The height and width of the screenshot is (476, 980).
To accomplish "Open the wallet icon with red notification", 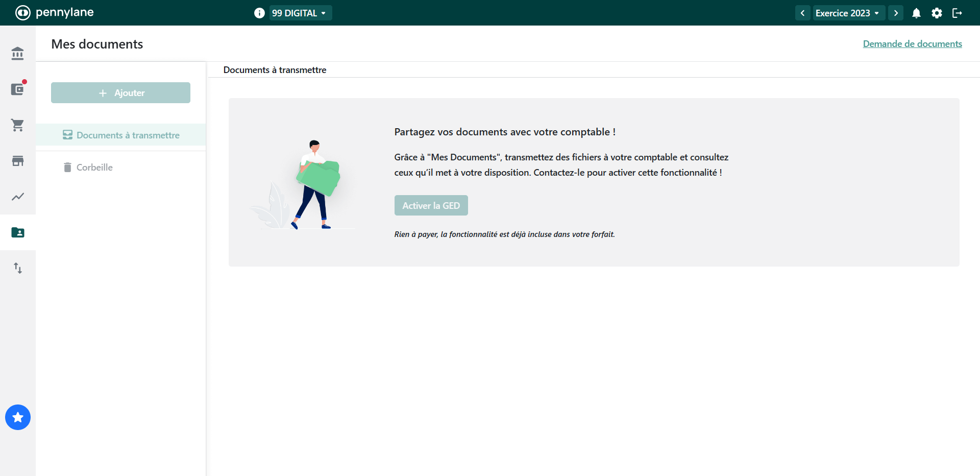I will pos(18,89).
